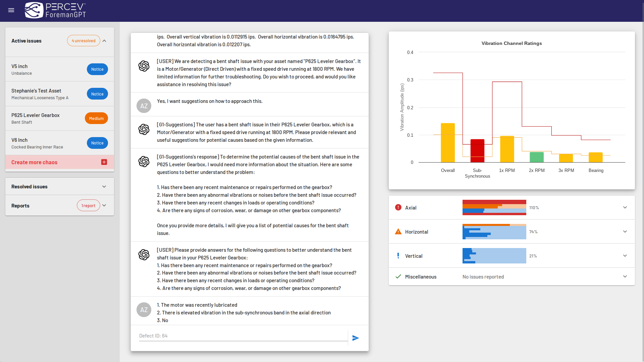
Task: Click the Notice badge for V5 inch
Action: (97, 69)
